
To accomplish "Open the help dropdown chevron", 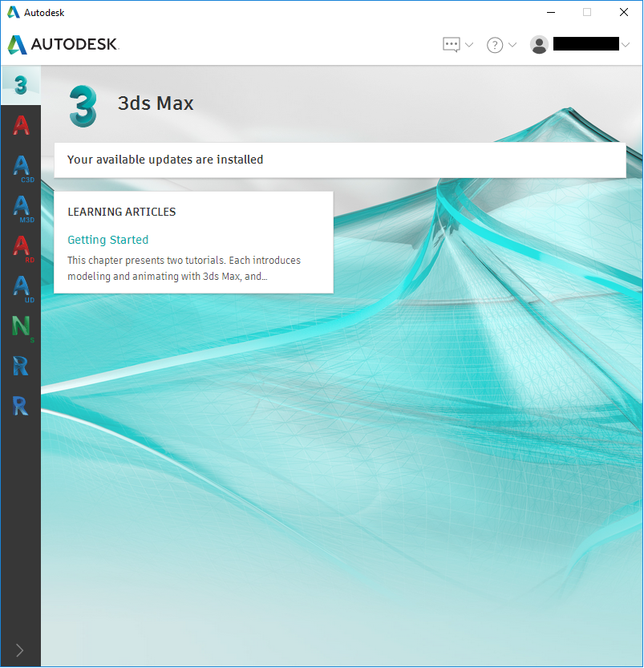I will point(512,45).
